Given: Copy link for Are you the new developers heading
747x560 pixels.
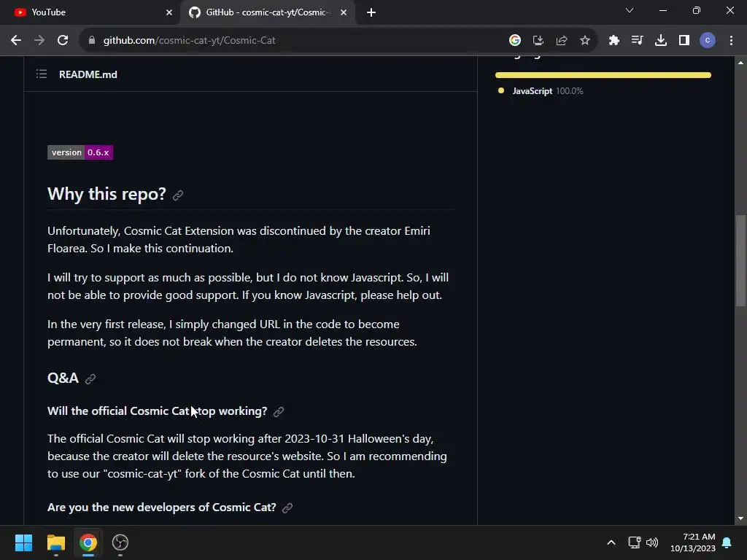Looking at the screenshot, I should point(287,508).
